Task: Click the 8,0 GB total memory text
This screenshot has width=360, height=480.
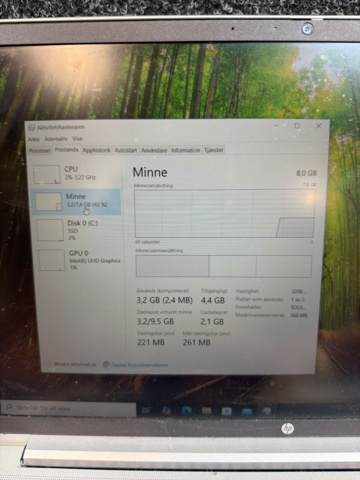Action: point(306,173)
